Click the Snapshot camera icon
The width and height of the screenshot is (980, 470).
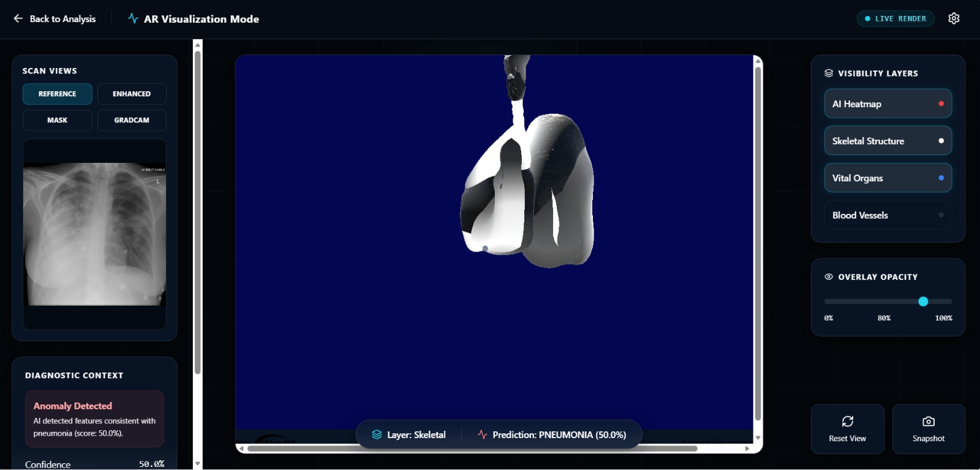pos(929,421)
